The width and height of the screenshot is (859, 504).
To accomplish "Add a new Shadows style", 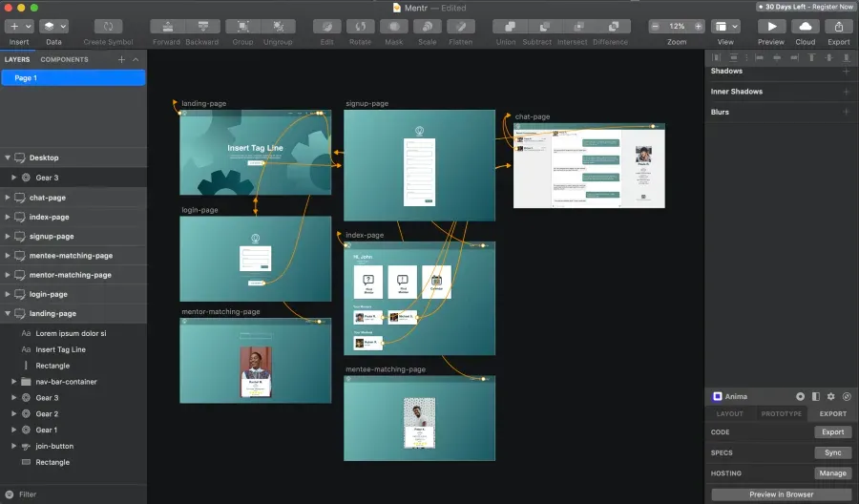I will (x=846, y=71).
